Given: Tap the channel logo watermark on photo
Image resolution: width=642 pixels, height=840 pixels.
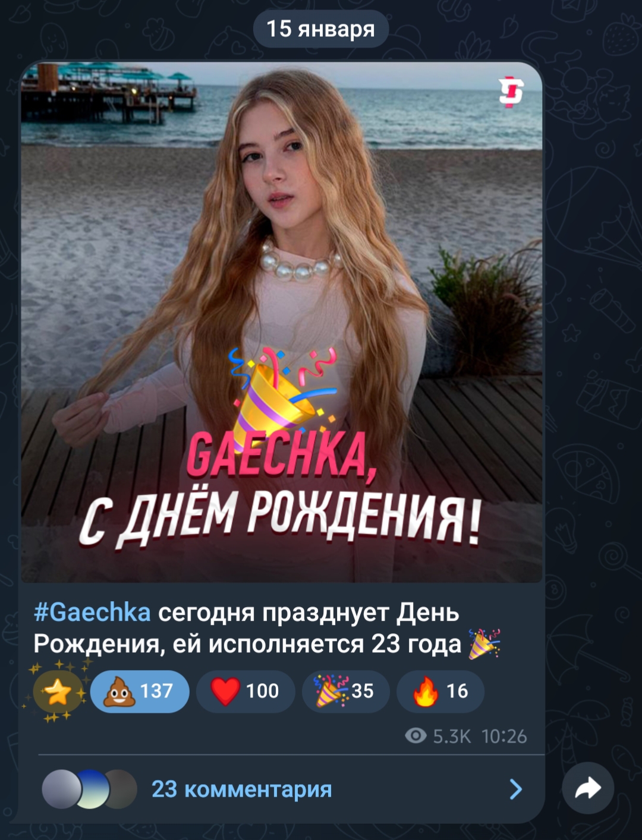Looking at the screenshot, I should click(512, 91).
